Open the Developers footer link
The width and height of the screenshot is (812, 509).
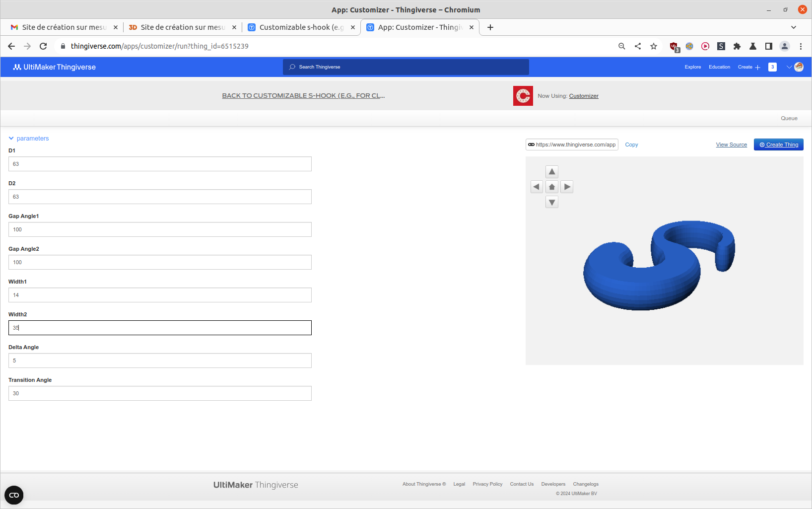(x=553, y=484)
